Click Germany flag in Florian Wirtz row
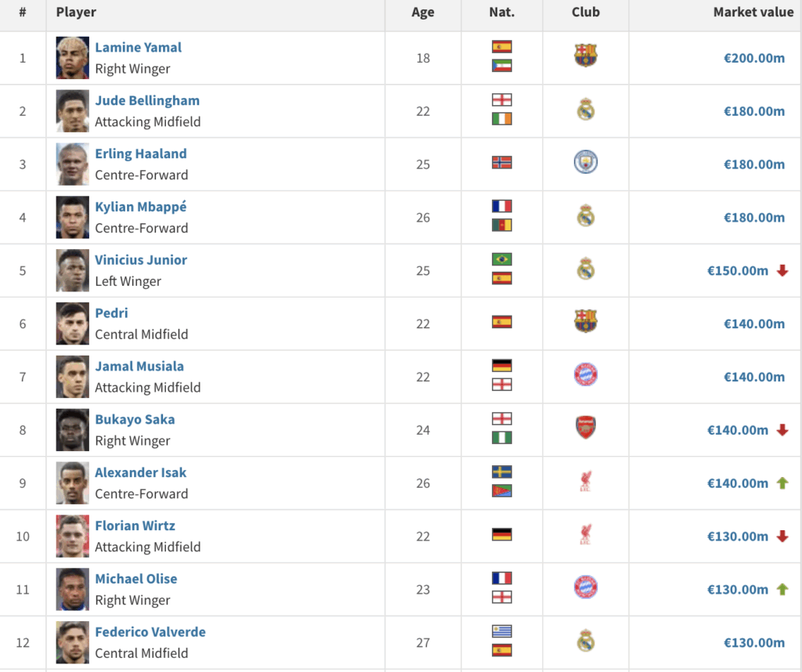Image resolution: width=802 pixels, height=672 pixels. point(501,535)
